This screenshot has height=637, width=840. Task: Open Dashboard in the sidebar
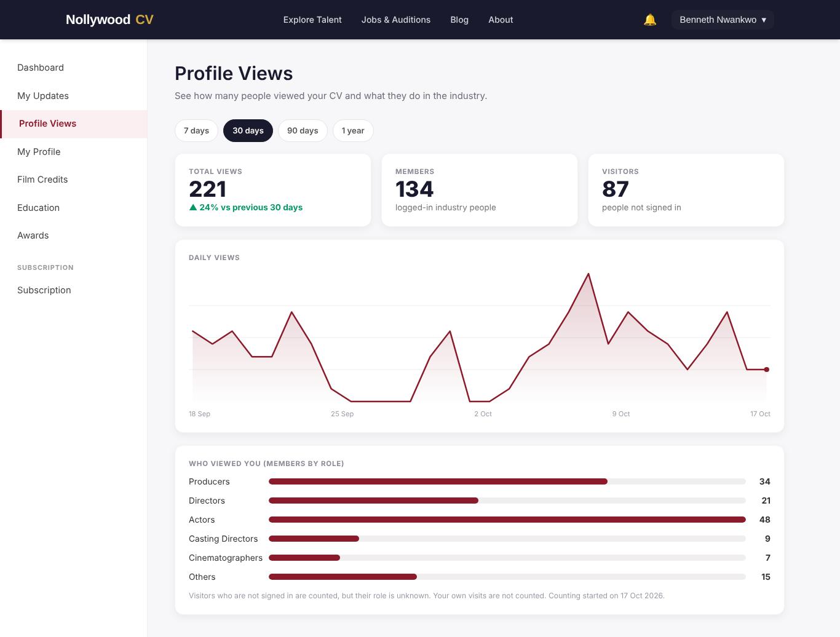pyautogui.click(x=74, y=68)
